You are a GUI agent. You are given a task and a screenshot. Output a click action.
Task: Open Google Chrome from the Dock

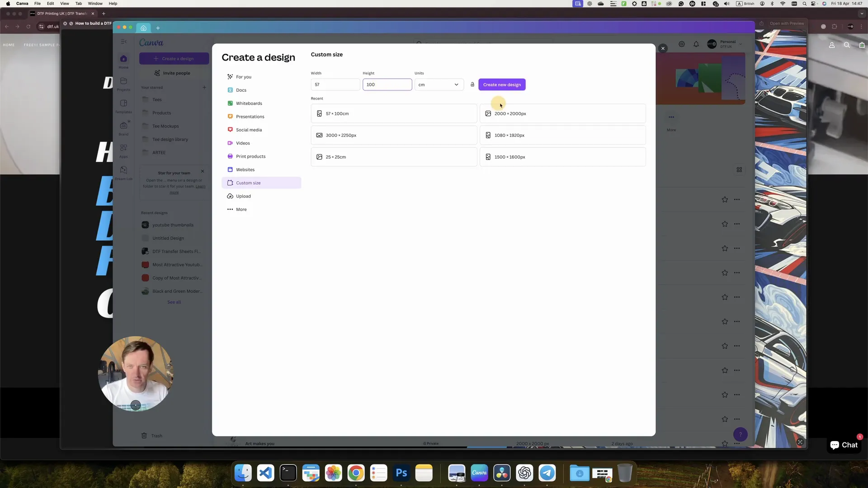[356, 473]
